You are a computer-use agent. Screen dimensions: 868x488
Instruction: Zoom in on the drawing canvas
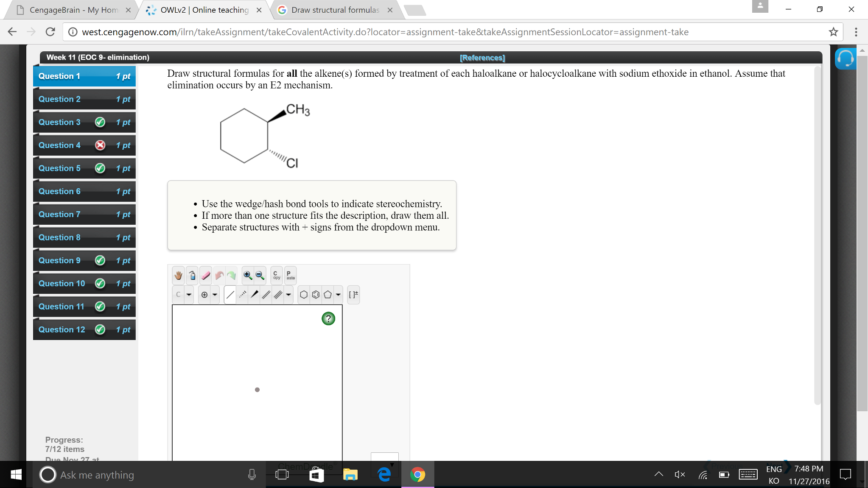point(247,275)
